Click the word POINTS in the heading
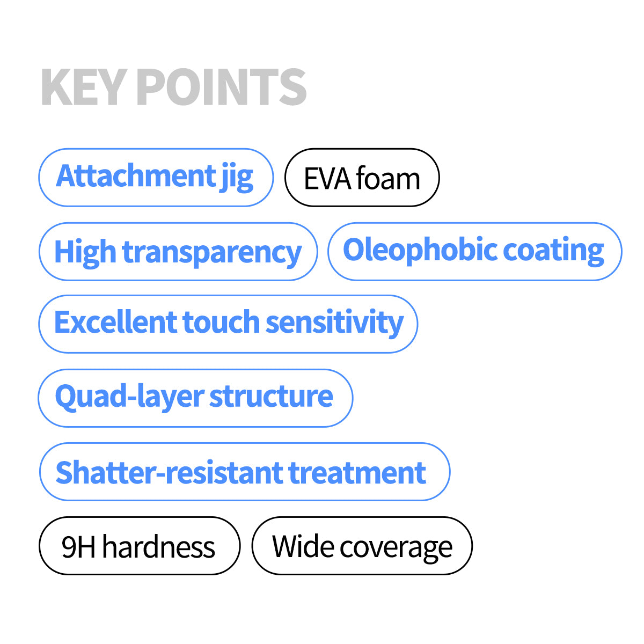The height and width of the screenshot is (644, 644). point(222,87)
